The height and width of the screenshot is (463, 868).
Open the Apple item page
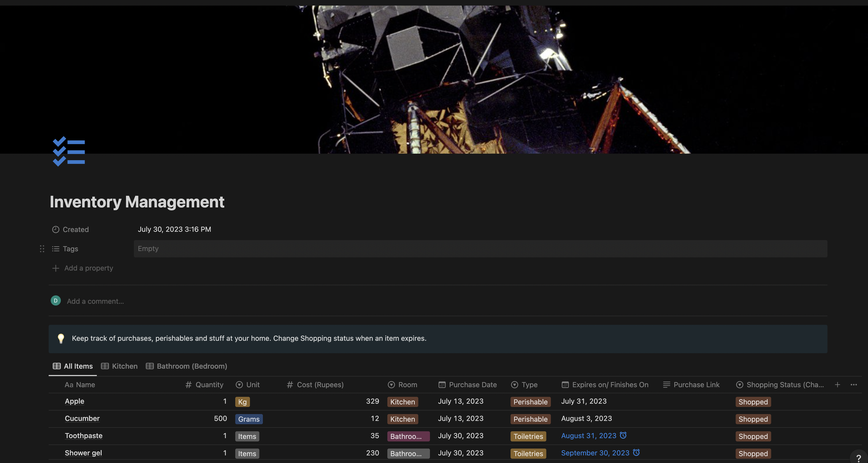coord(75,401)
